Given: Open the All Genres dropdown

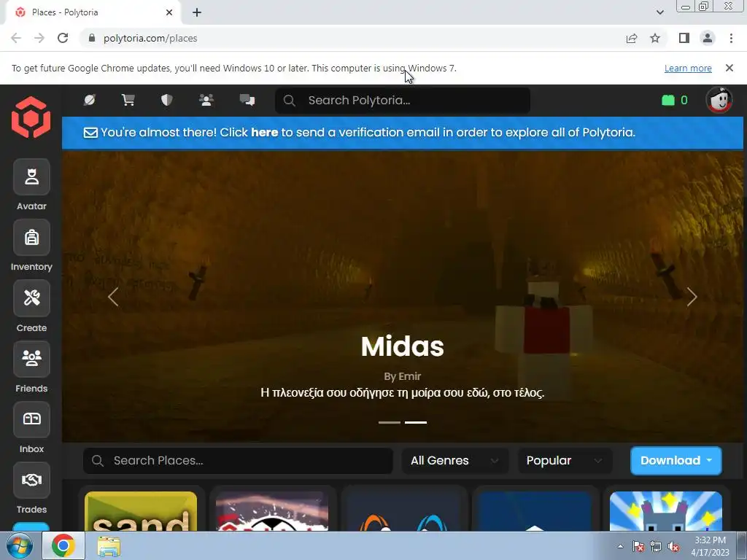Looking at the screenshot, I should click(455, 461).
